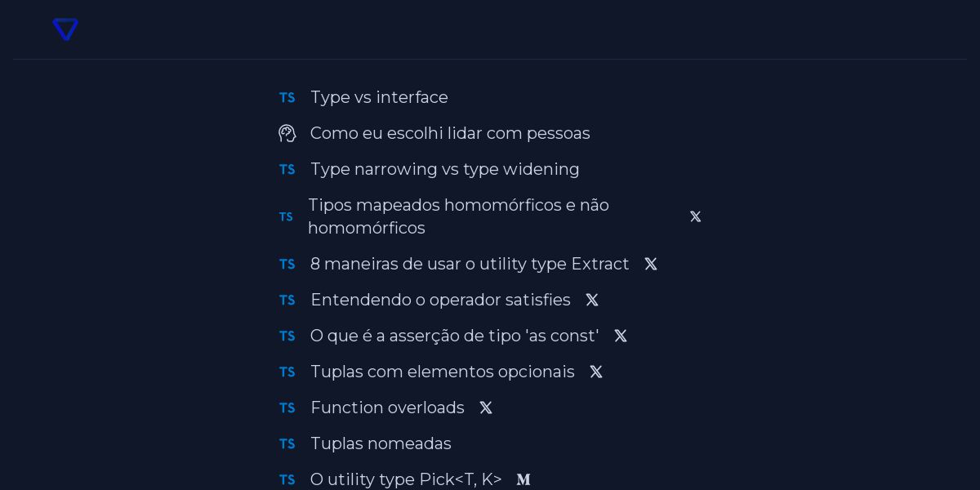This screenshot has width=980, height=490.
Task: Open Medium icon beside Pick<T, K> article
Action: point(523,479)
